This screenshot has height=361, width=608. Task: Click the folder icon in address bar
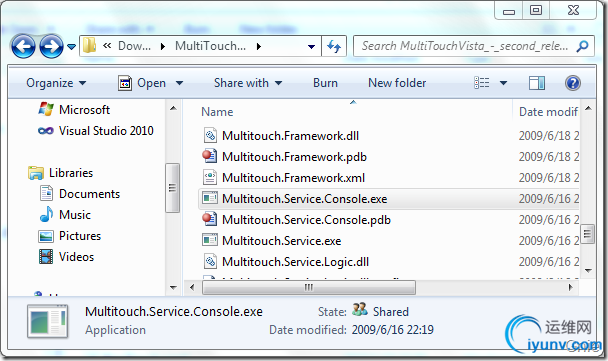click(90, 46)
